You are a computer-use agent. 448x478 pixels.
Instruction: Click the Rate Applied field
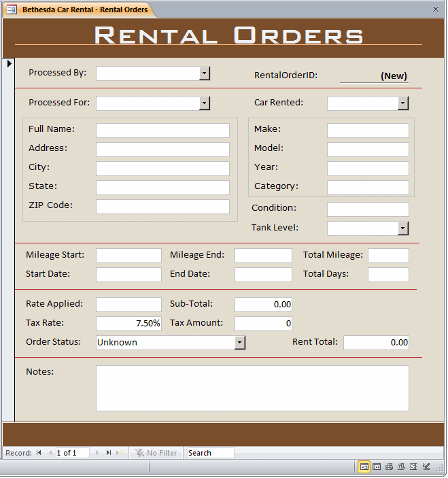129,305
